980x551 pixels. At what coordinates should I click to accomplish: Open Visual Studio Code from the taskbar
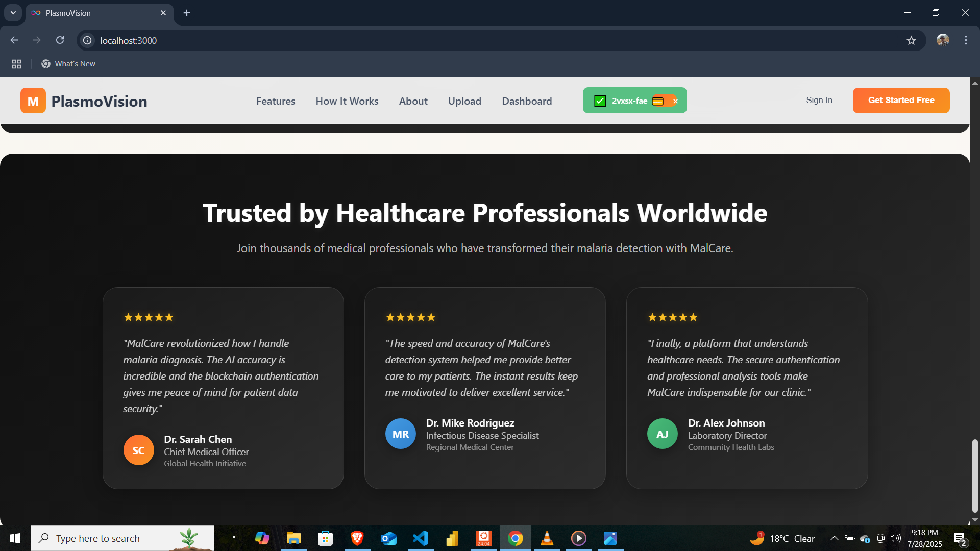[x=421, y=538]
